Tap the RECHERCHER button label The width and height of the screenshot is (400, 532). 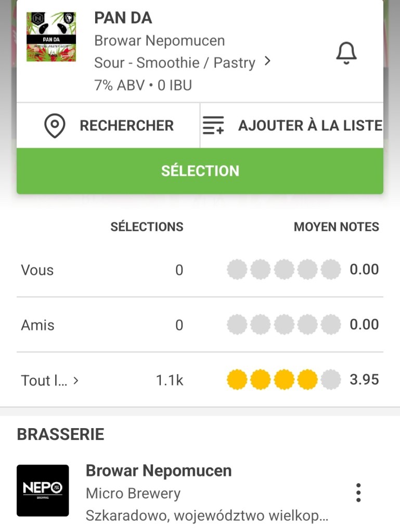click(126, 126)
